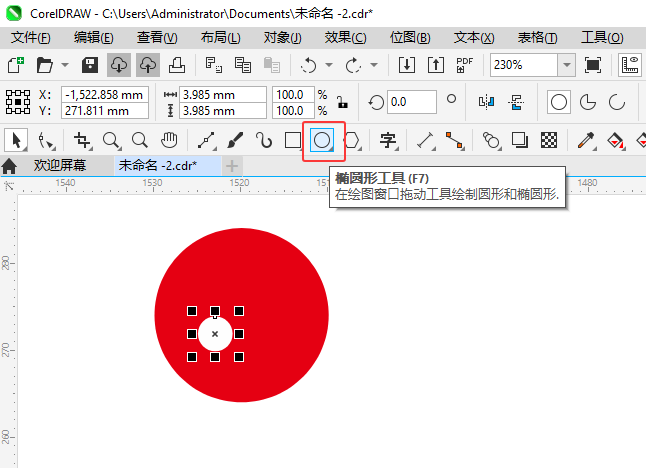646x468 pixels.
Task: Select the Pie shape mode
Action: 587,102
